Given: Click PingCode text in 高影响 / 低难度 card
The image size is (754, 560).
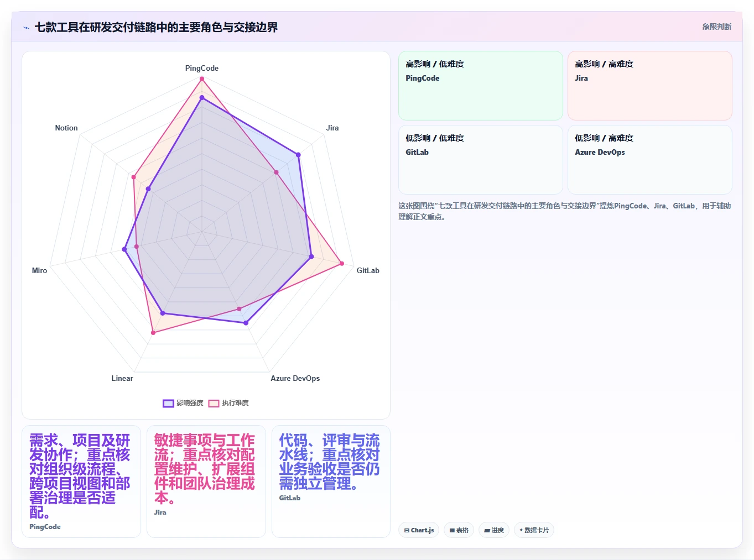Looking at the screenshot, I should 423,78.
